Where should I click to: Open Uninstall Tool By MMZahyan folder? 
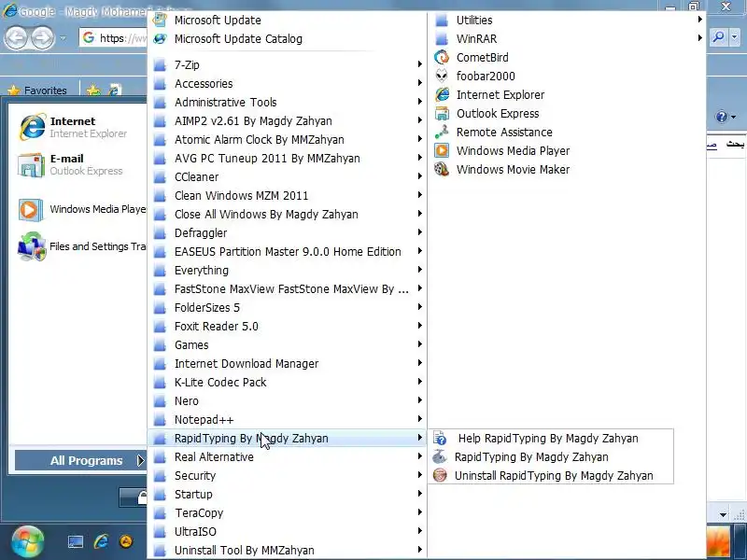pyautogui.click(x=288, y=550)
